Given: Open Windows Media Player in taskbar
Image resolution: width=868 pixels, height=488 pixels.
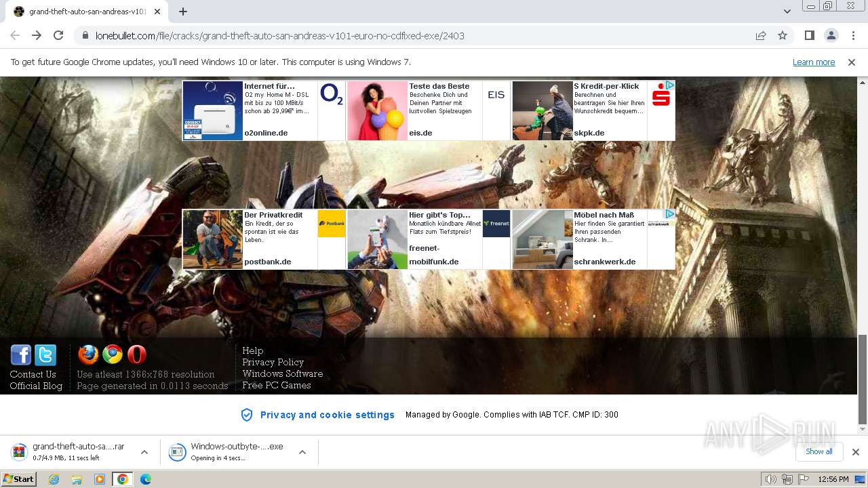Looking at the screenshot, I should tap(100, 479).
